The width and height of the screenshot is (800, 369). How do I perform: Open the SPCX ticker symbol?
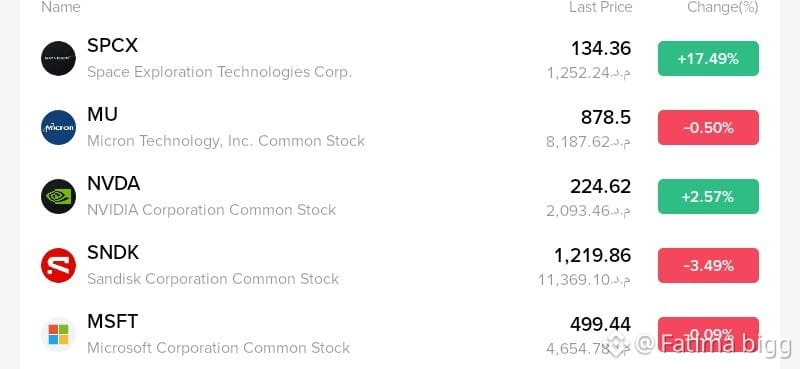pos(112,45)
